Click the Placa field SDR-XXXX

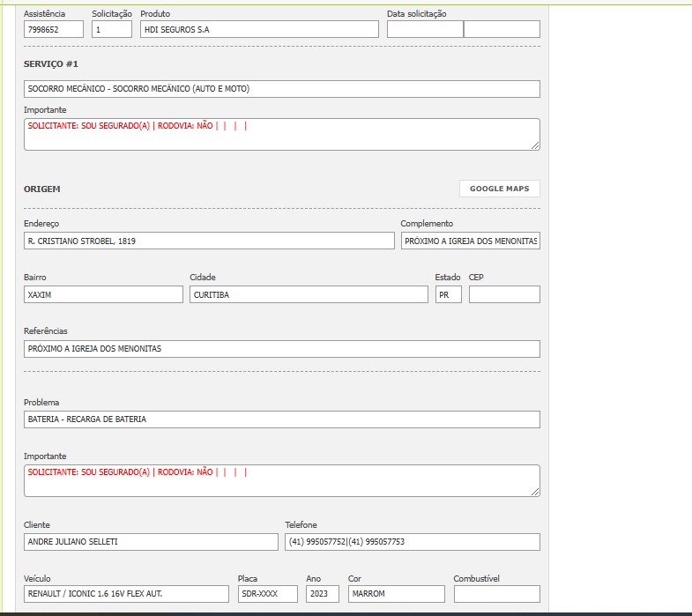267,594
